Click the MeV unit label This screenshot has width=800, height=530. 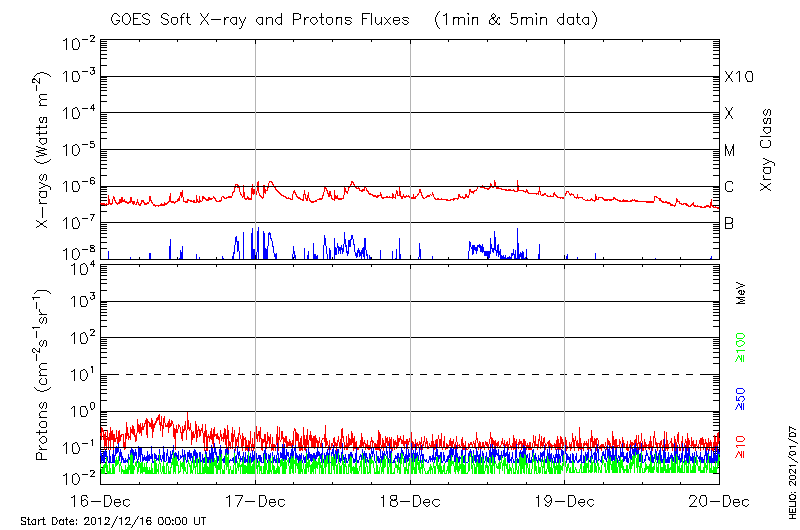(741, 291)
